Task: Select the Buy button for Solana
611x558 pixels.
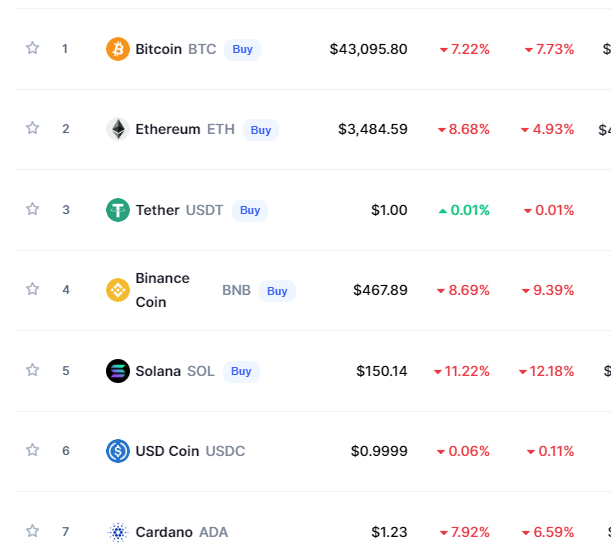Action: 241,371
